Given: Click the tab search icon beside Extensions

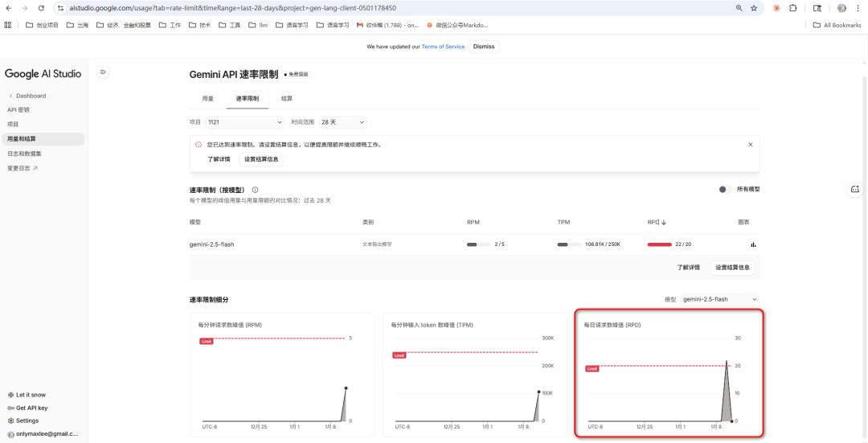Looking at the screenshot, I should point(817,8).
